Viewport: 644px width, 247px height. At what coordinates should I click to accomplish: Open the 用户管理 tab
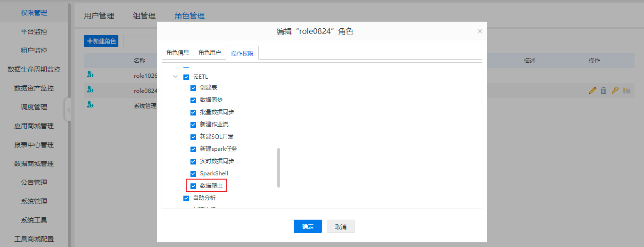click(99, 16)
